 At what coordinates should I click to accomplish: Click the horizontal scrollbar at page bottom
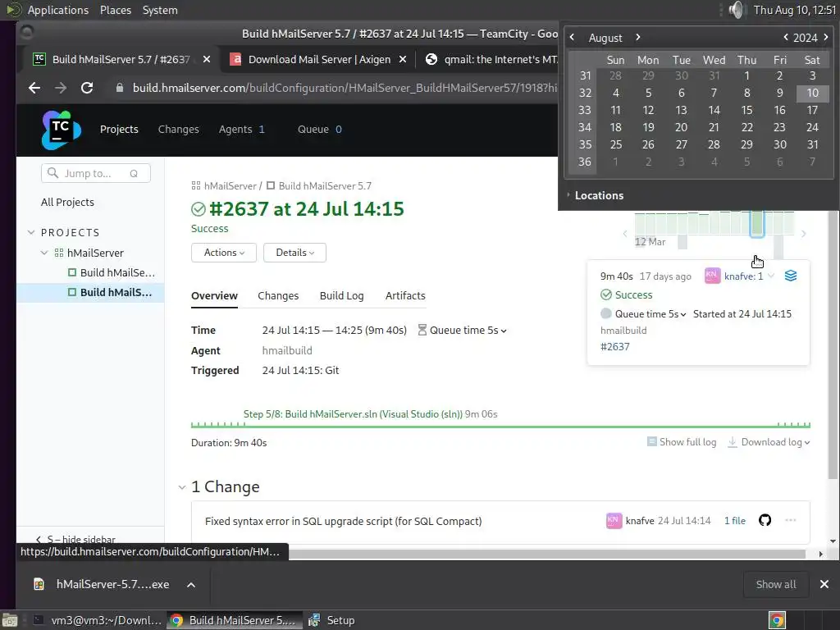click(x=546, y=554)
